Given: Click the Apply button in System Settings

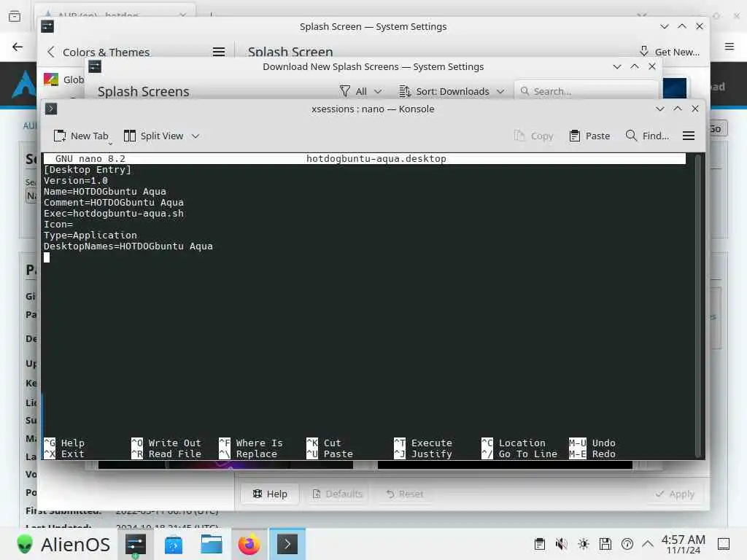Looking at the screenshot, I should click(675, 494).
